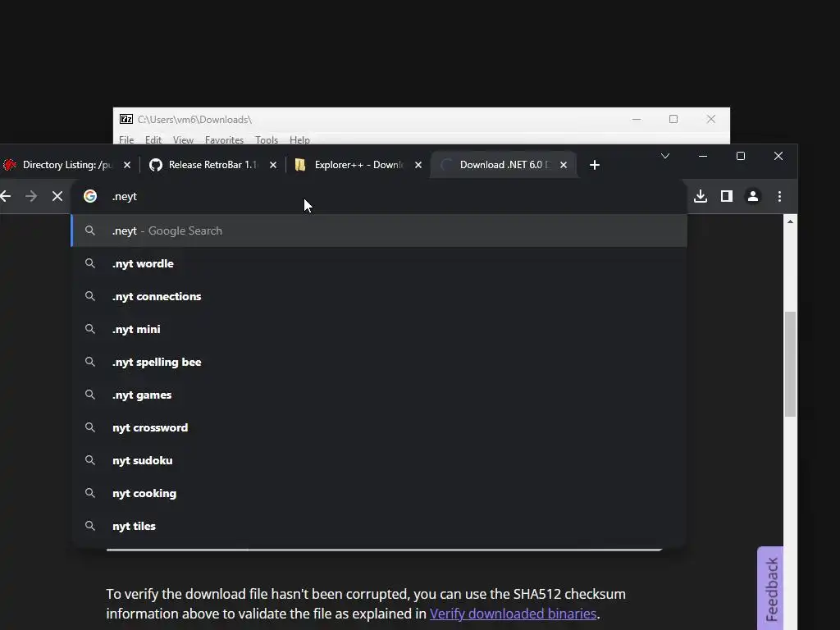Choose the 'nyt sudoku' suggestion

[379, 460]
